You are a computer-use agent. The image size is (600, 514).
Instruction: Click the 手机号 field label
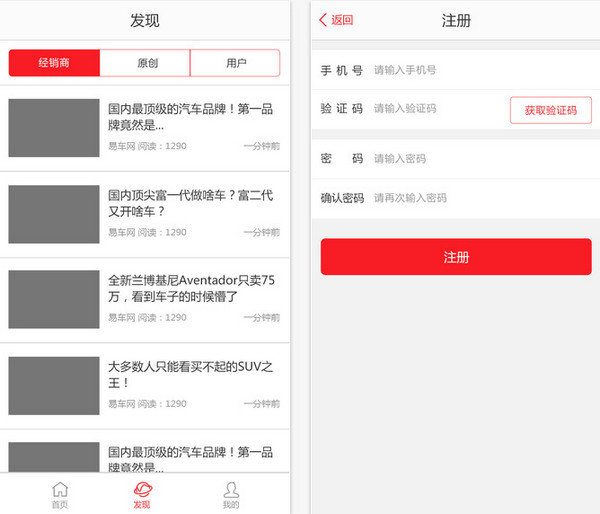coord(342,70)
